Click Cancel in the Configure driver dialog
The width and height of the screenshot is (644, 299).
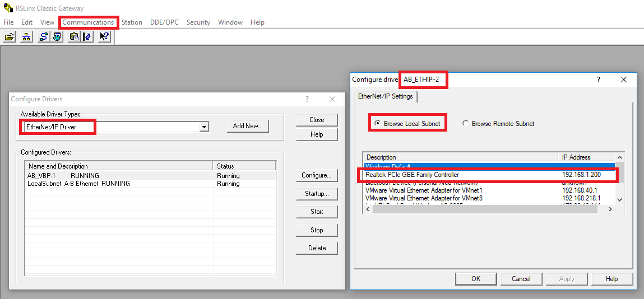pos(521,279)
